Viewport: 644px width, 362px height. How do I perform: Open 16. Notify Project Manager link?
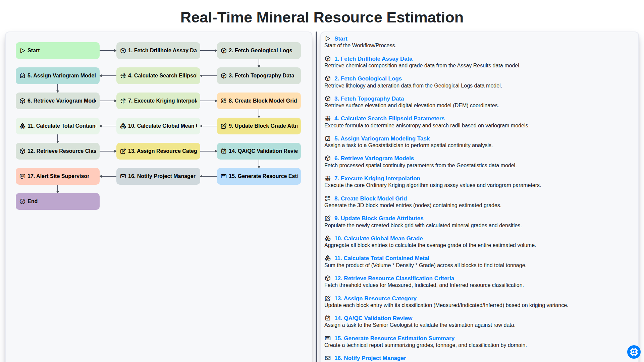370,358
